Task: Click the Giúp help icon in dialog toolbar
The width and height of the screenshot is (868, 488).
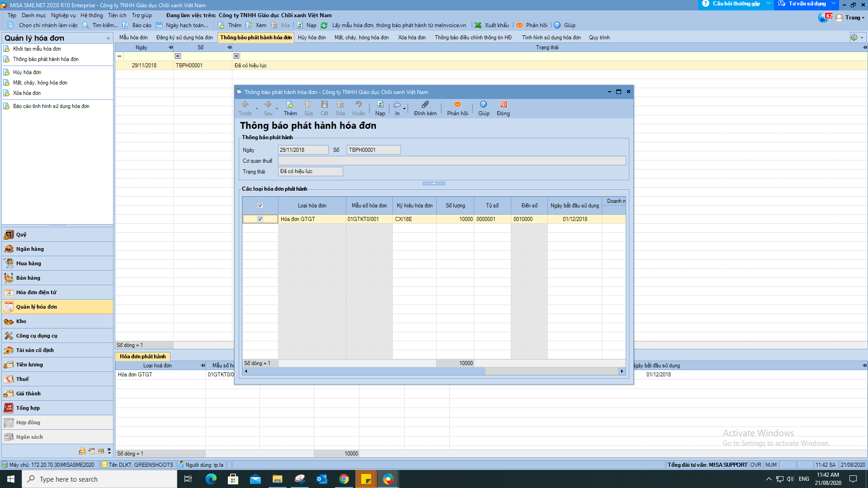Action: click(x=483, y=105)
